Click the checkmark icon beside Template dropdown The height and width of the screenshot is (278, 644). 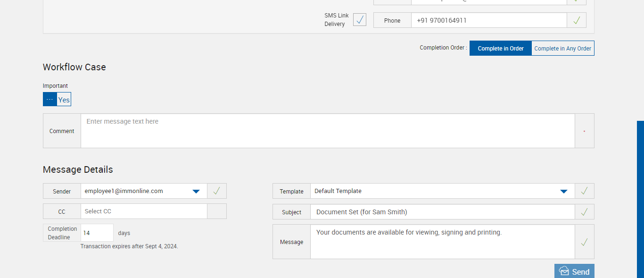[x=584, y=191]
